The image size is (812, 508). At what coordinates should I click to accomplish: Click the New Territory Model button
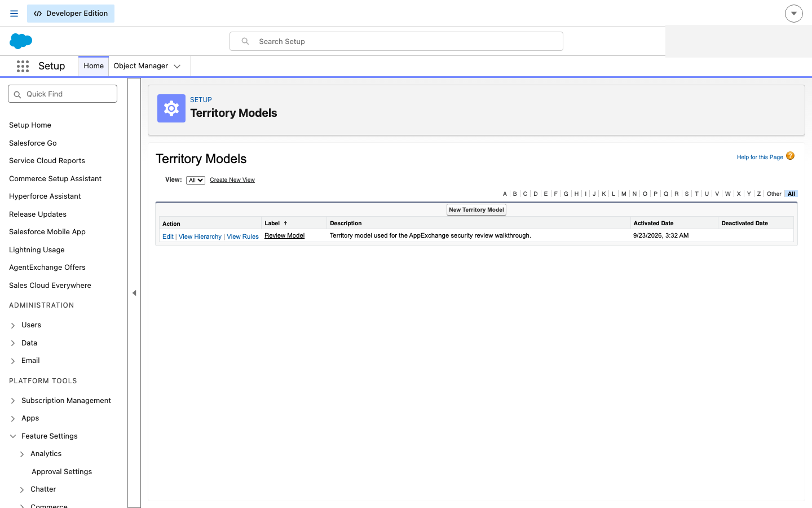point(476,210)
